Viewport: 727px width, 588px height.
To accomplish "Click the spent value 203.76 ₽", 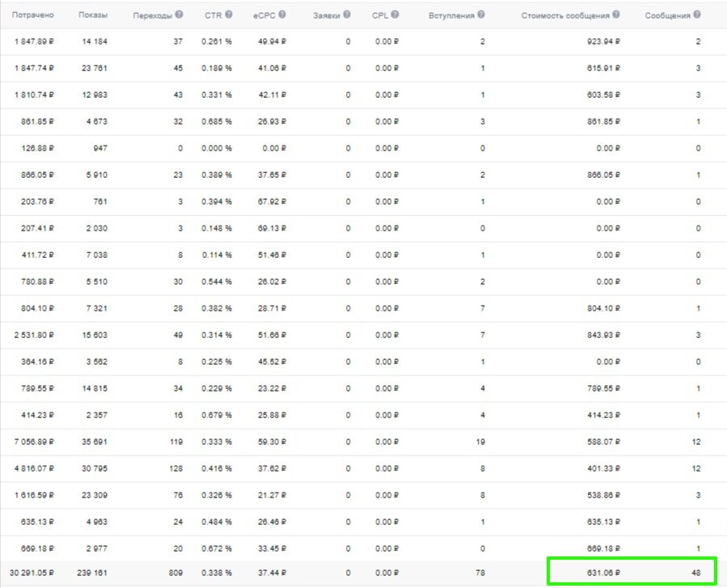I will [37, 201].
